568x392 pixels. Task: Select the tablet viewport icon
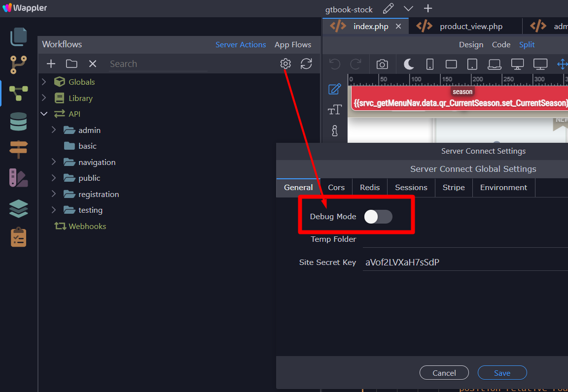(x=472, y=65)
